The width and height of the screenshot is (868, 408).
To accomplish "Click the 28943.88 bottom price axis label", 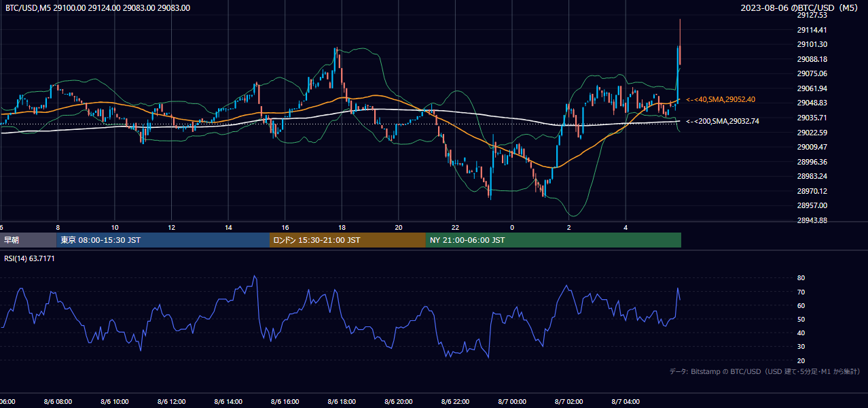I will coord(812,220).
